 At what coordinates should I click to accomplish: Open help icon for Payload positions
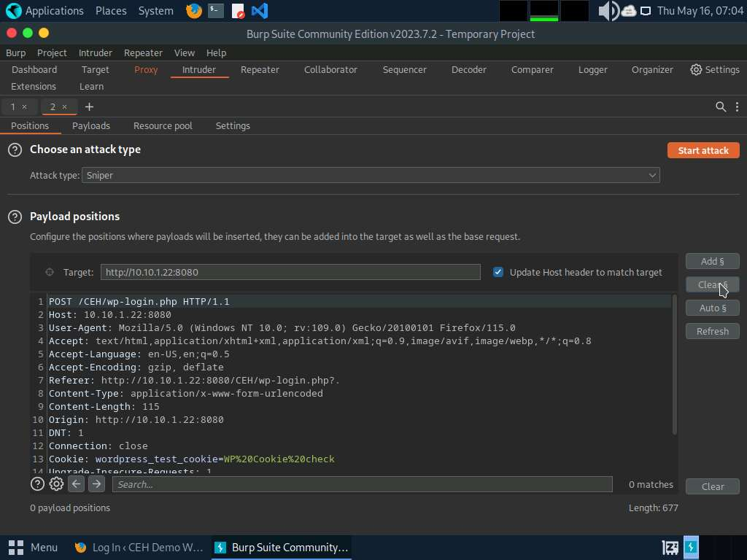tap(15, 217)
